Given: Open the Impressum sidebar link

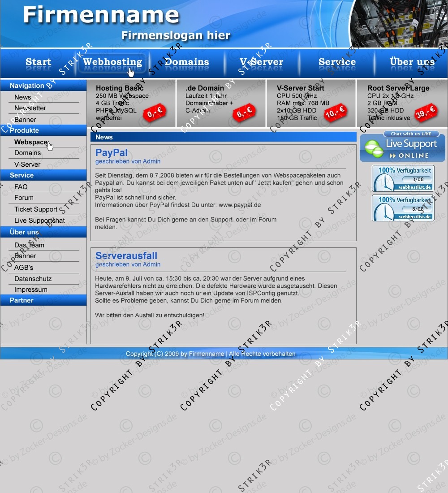Looking at the screenshot, I should point(30,290).
